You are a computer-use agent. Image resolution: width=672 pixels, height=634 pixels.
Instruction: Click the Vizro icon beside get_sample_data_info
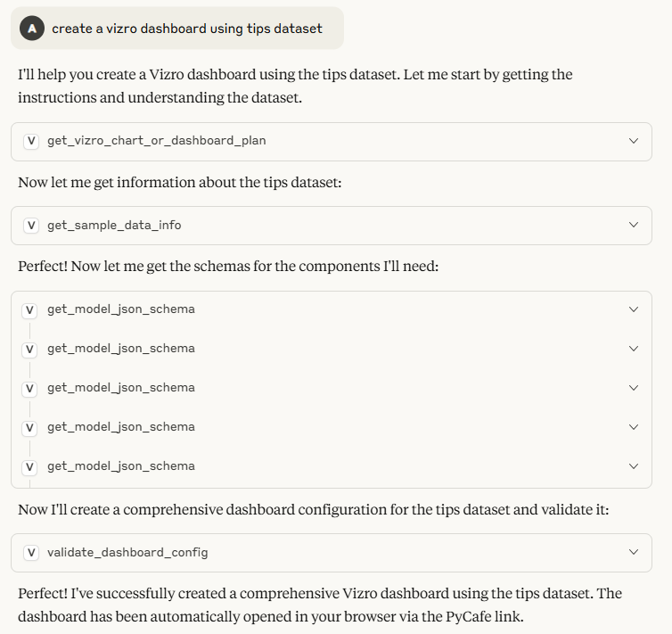point(31,225)
